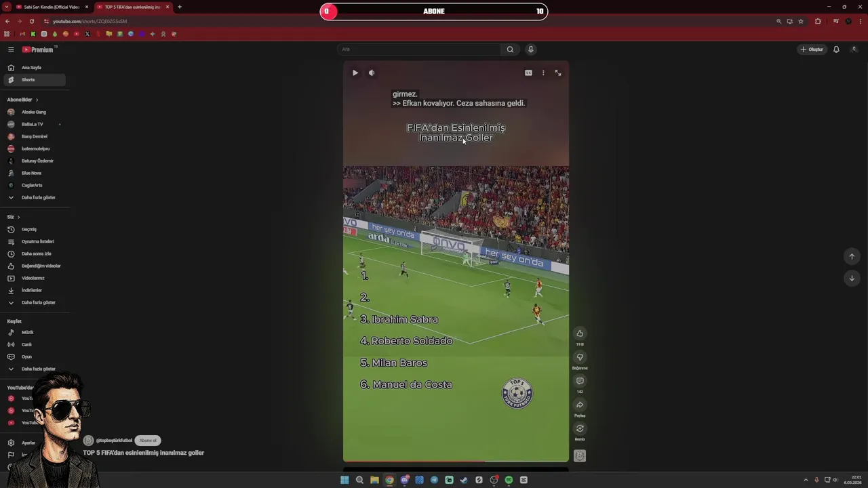Open Steam from the taskbar

pyautogui.click(x=464, y=480)
